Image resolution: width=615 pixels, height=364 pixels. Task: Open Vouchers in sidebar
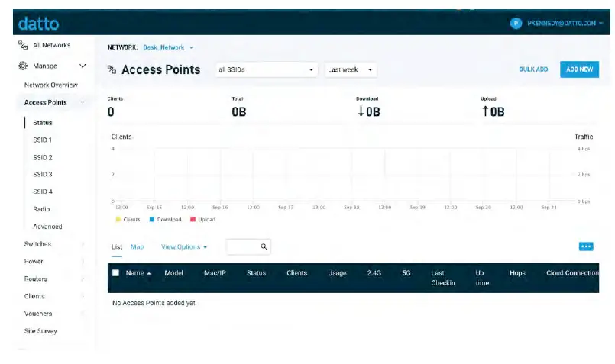38,314
